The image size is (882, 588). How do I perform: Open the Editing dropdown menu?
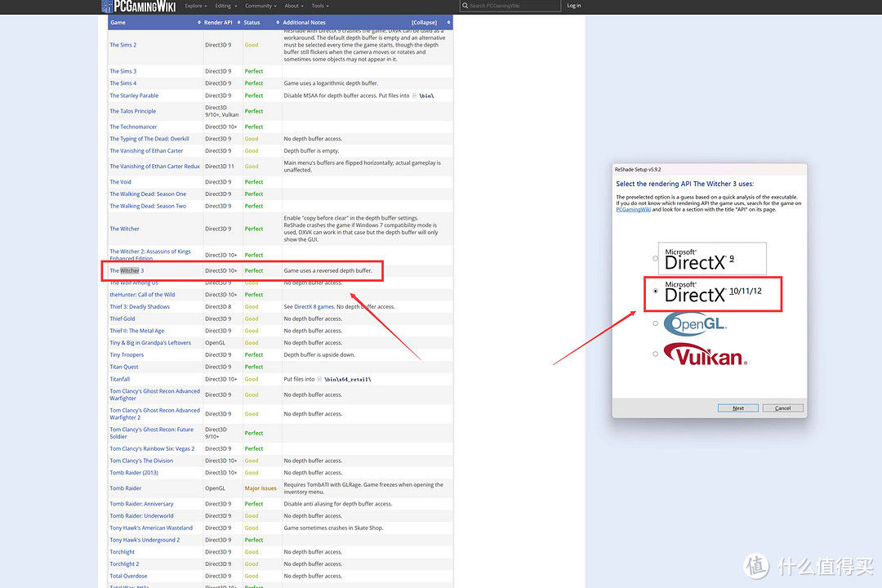pos(225,6)
